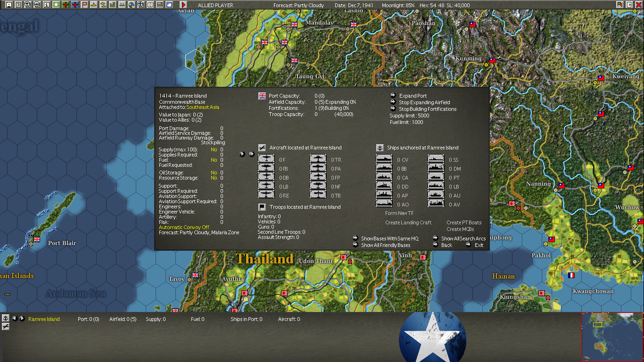Click the transport aircraft icon beside 0 TR
The image size is (644, 362).
pyautogui.click(x=318, y=159)
